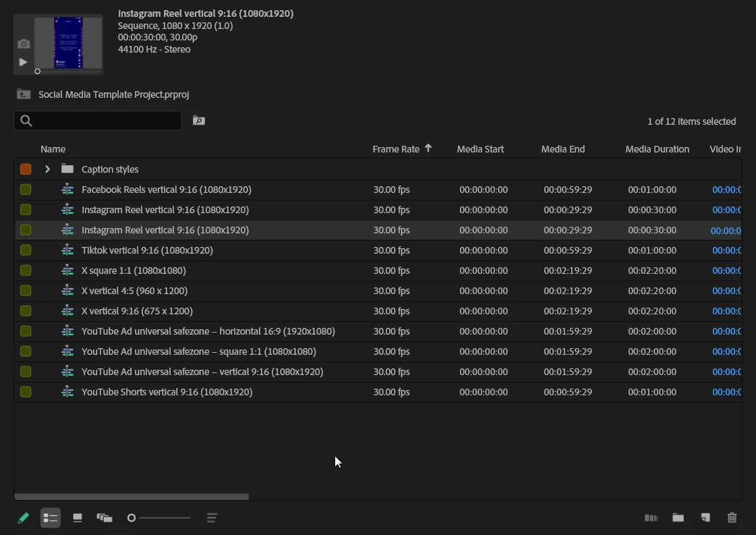This screenshot has width=756, height=535.
Task: Open the New Item button
Action: point(705,517)
